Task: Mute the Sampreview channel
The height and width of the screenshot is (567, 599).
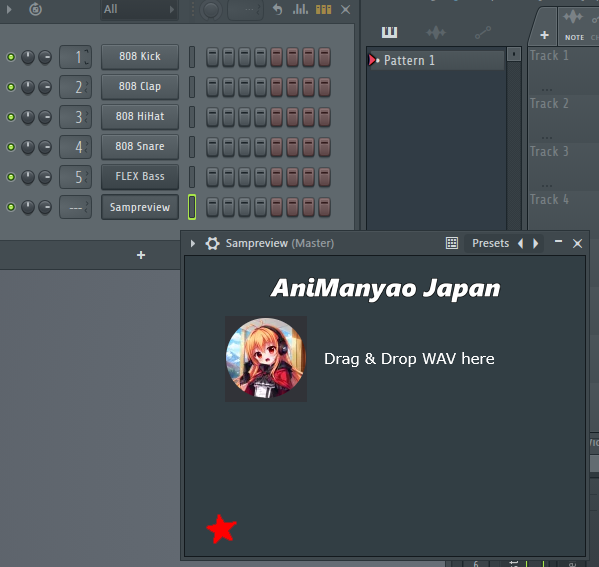Action: [x=11, y=207]
